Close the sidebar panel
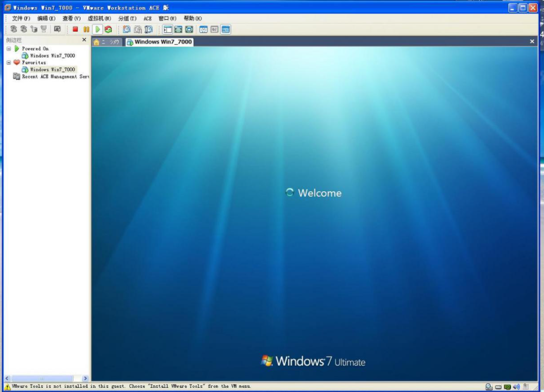Viewport: 544px width, 392px height. click(x=84, y=40)
